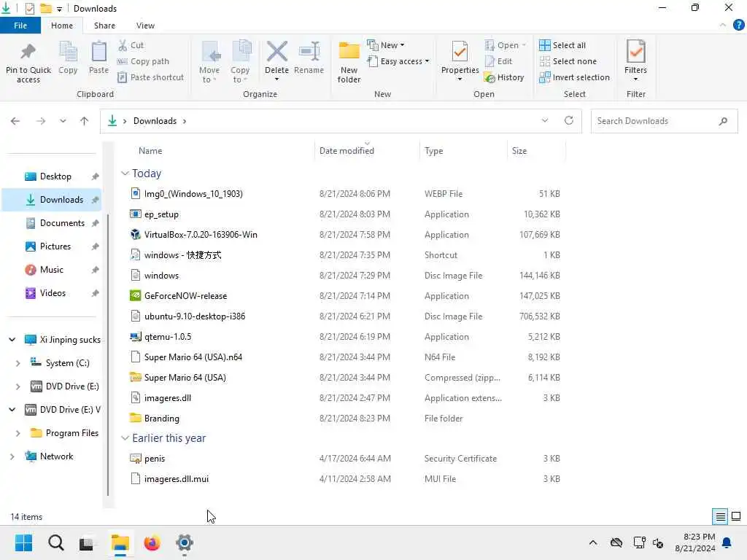Click the Filters ribbon icon
747x560 pixels.
pyautogui.click(x=635, y=52)
